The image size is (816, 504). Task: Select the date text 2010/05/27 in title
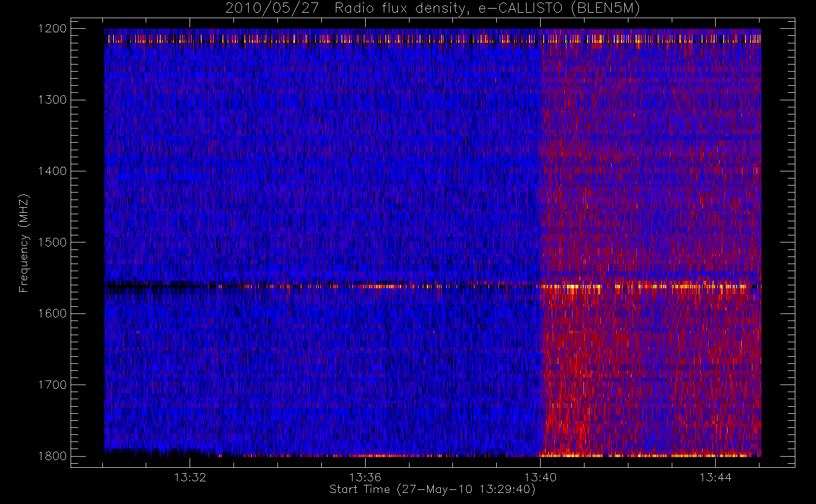pos(272,9)
